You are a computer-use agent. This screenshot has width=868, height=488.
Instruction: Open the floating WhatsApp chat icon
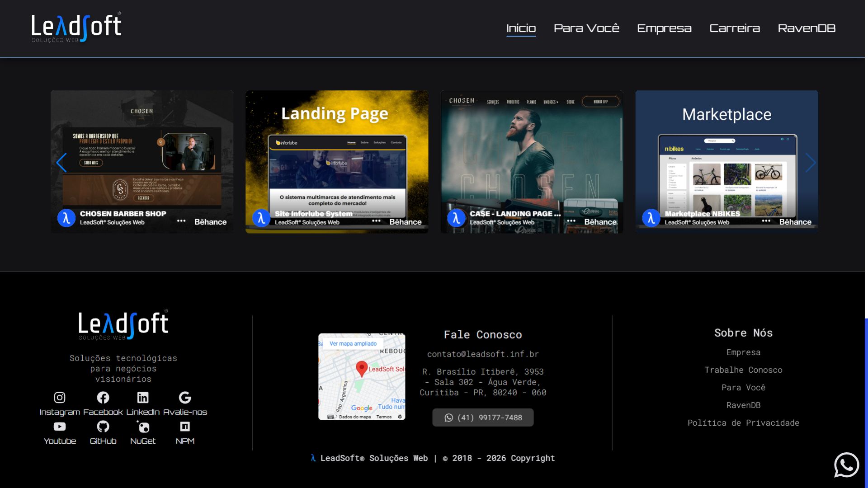846,465
